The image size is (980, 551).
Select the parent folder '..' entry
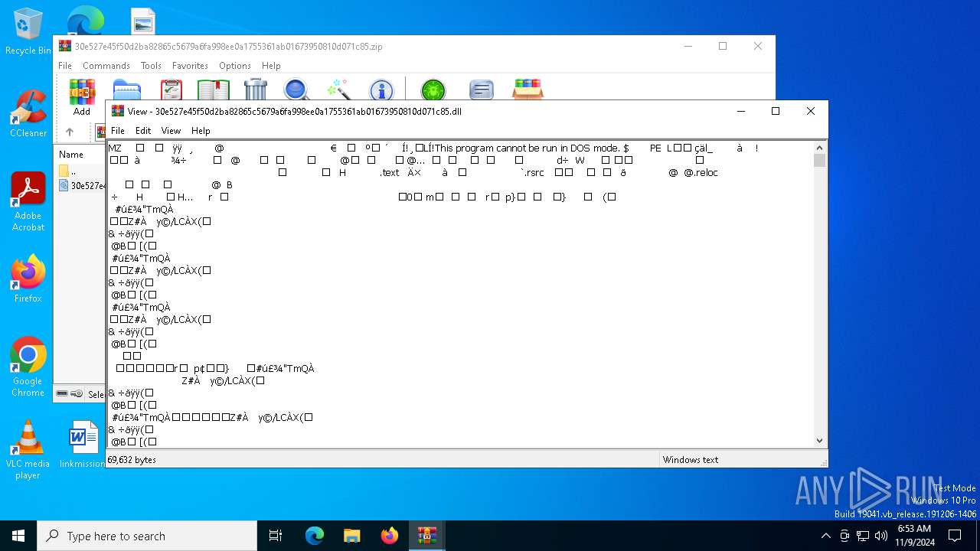[69, 171]
